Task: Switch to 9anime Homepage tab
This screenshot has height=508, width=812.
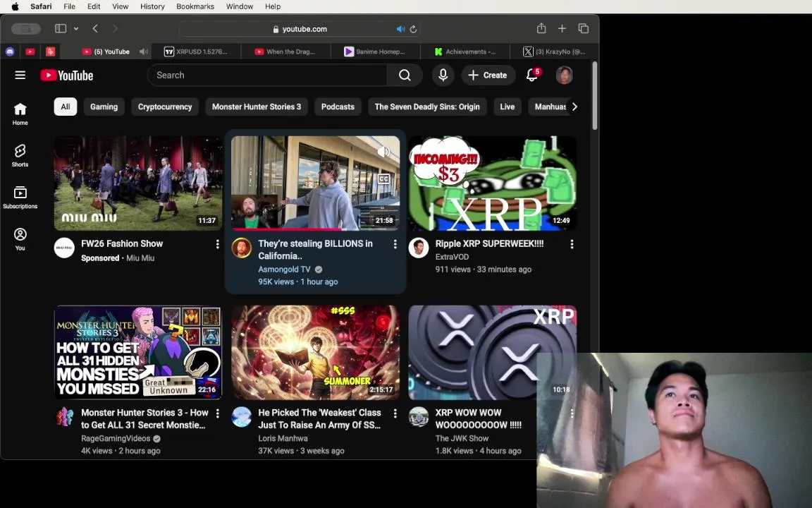Action: coord(375,52)
